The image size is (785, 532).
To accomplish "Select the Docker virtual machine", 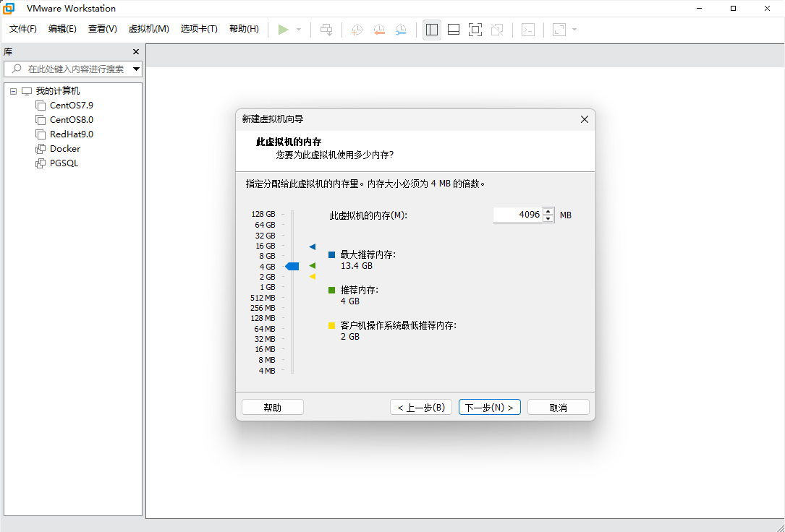I will click(x=65, y=149).
